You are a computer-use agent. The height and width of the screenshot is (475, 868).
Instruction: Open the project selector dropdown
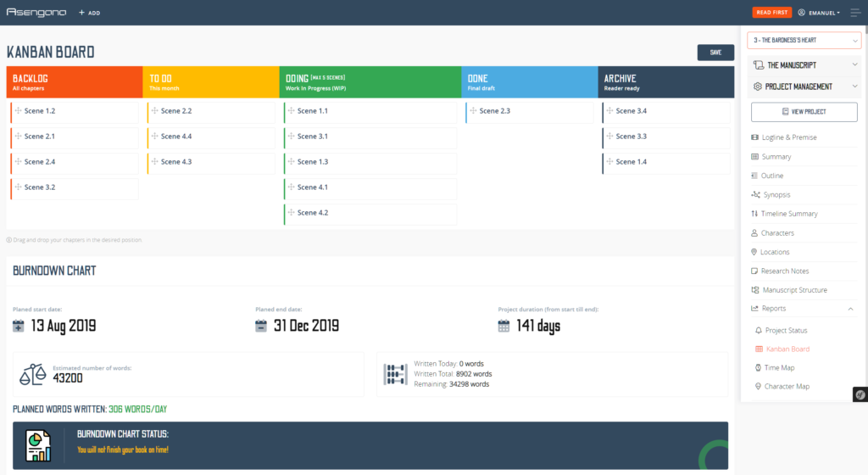click(804, 41)
